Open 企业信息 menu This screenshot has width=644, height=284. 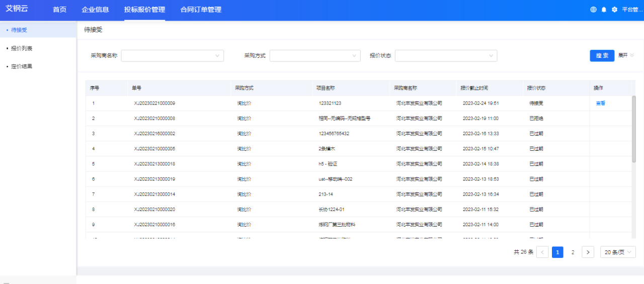95,10
